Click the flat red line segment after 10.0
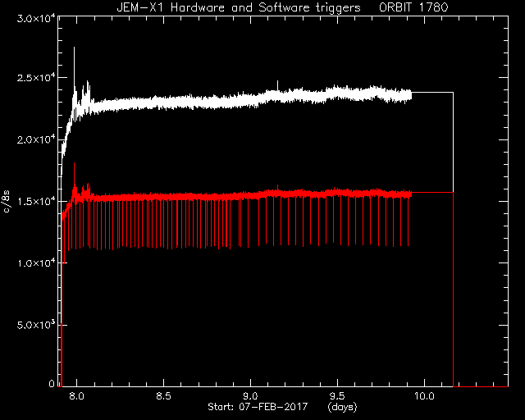This screenshot has height=420, width=525. (x=432, y=192)
